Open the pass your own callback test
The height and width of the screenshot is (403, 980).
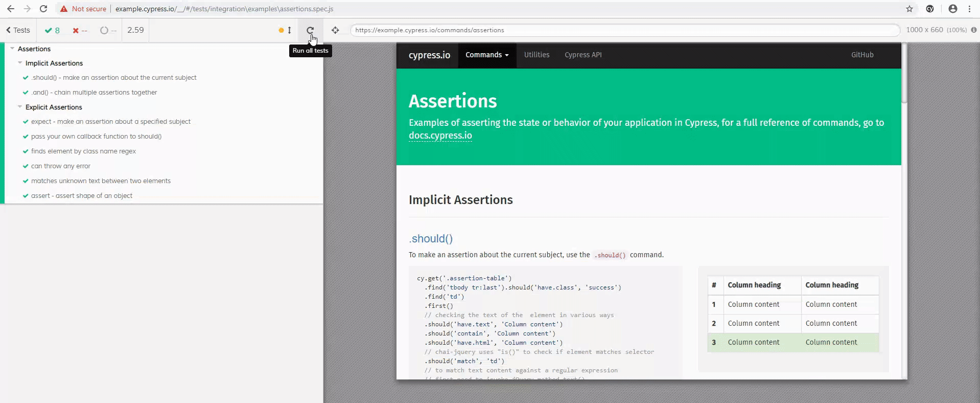96,137
